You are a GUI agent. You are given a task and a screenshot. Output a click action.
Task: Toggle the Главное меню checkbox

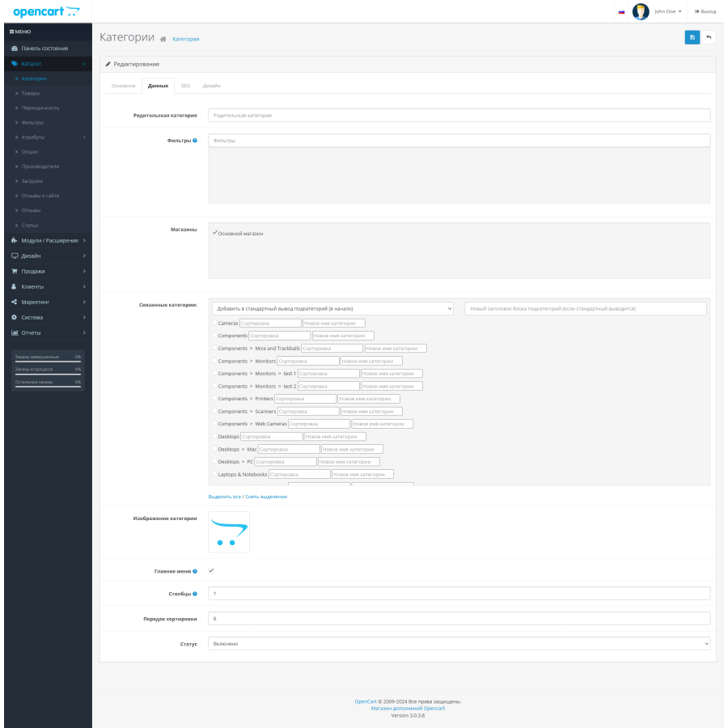point(211,570)
